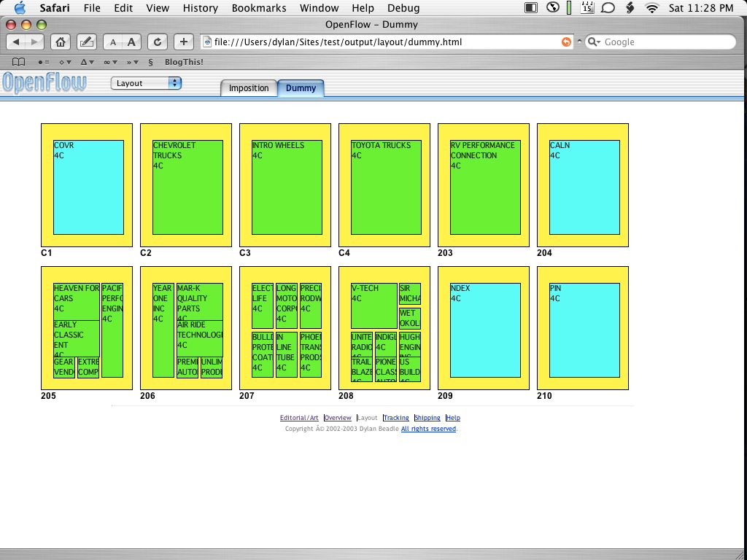The width and height of the screenshot is (747, 560).
Task: Click the plus Add Bookmark button
Action: [183, 42]
